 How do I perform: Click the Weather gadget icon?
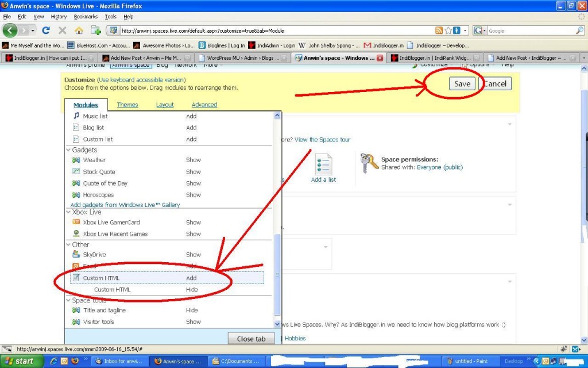[x=76, y=160]
